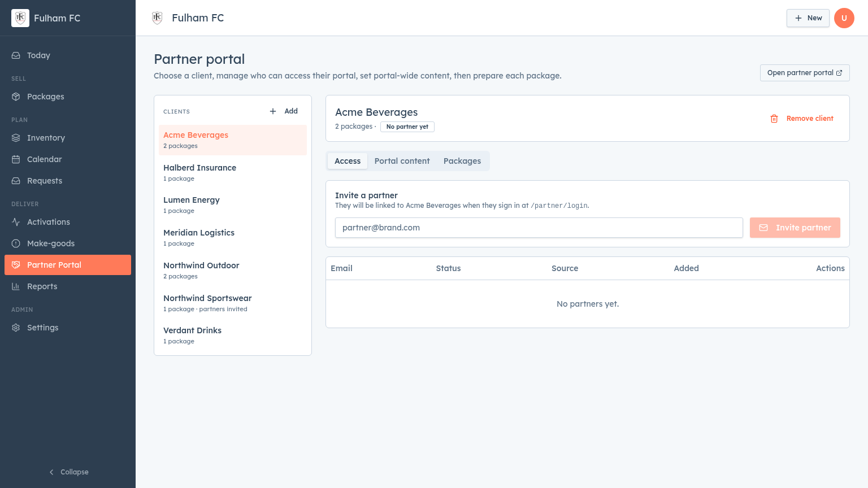Select Lumen Energy client
This screenshot has width=868, height=488.
(233, 205)
